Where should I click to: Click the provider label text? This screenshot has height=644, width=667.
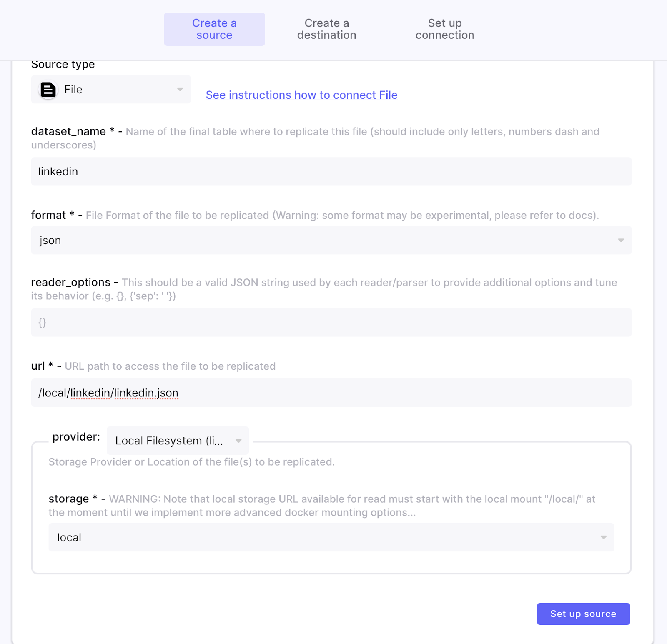tap(76, 437)
